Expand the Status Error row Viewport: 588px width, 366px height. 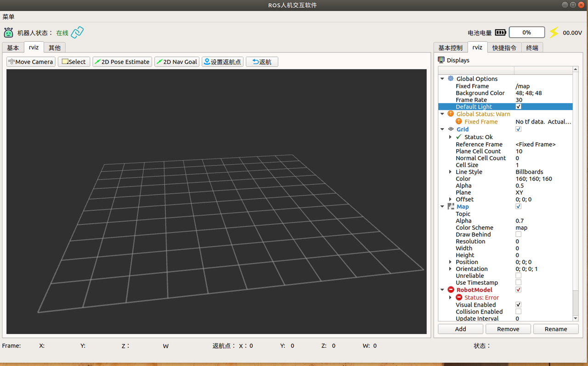pos(451,298)
